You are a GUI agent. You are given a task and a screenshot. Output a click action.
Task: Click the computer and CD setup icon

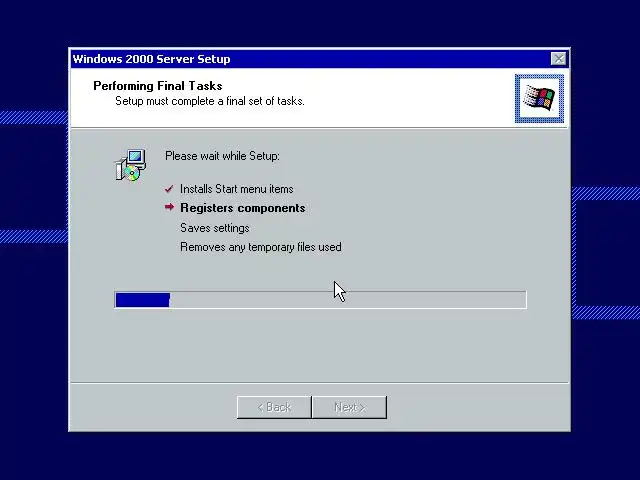131,165
